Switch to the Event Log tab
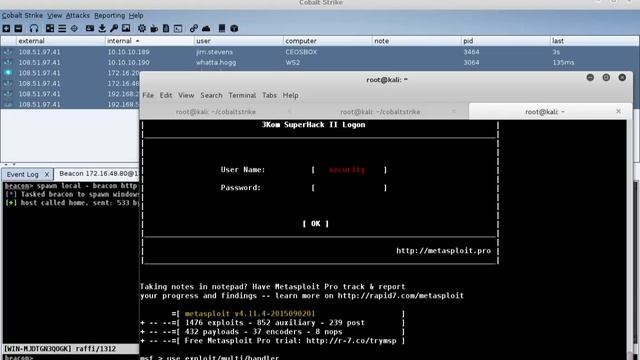Viewport: 640px width, 360px height. [22, 174]
